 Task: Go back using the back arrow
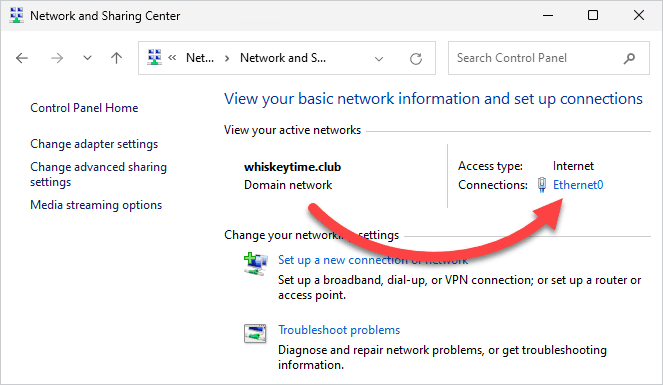[x=22, y=58]
